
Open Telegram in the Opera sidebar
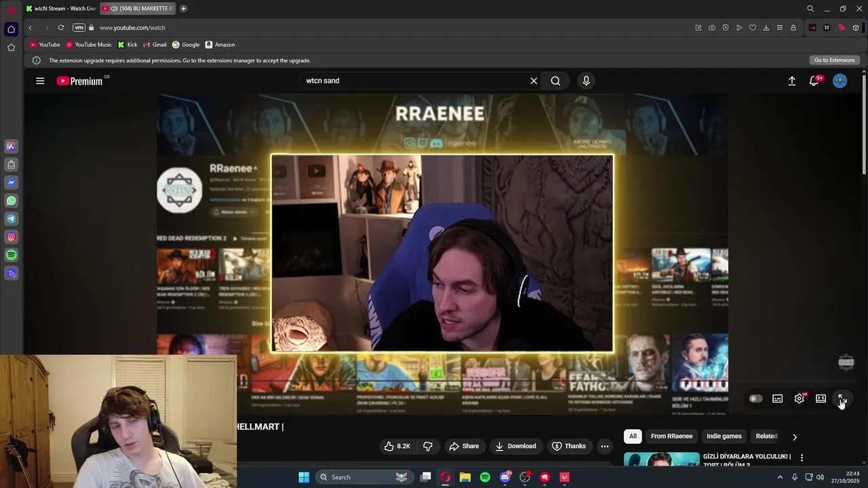[11, 219]
